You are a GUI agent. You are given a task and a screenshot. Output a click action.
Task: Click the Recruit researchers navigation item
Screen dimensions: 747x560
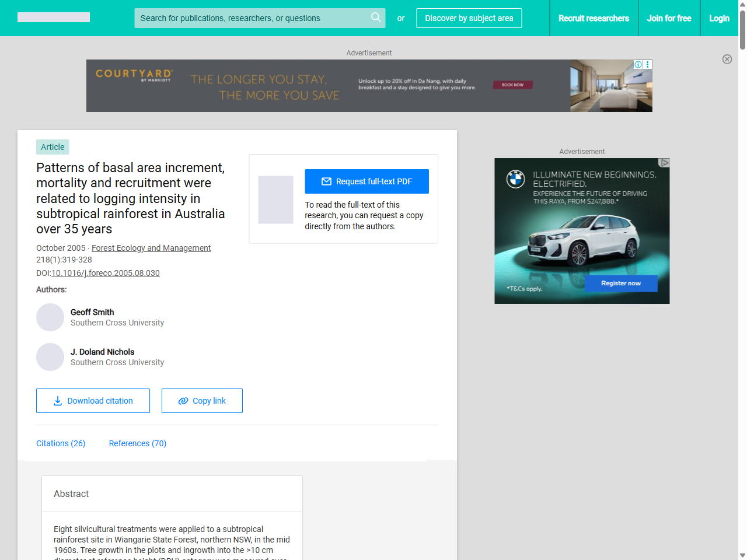[x=594, y=18]
